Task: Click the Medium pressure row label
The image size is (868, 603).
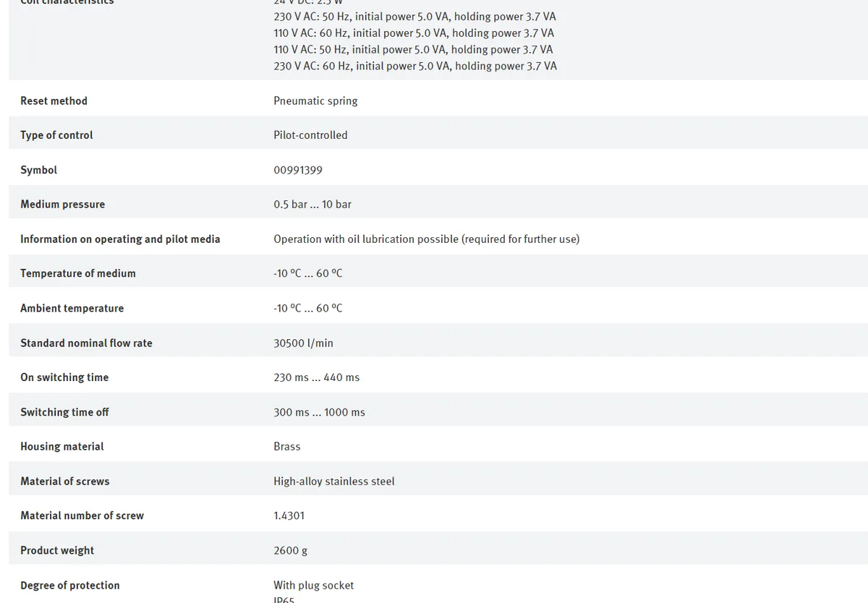Action: [x=62, y=205]
